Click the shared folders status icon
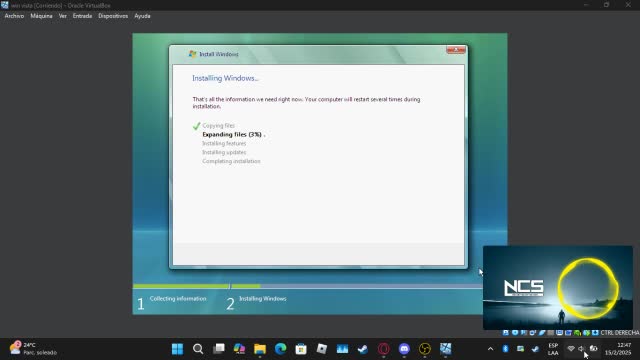Viewport: 640px width, 360px height. tap(551, 333)
